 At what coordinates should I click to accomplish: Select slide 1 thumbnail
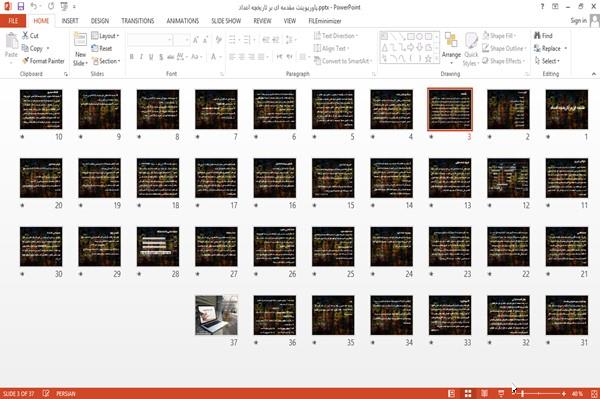pyautogui.click(x=567, y=109)
